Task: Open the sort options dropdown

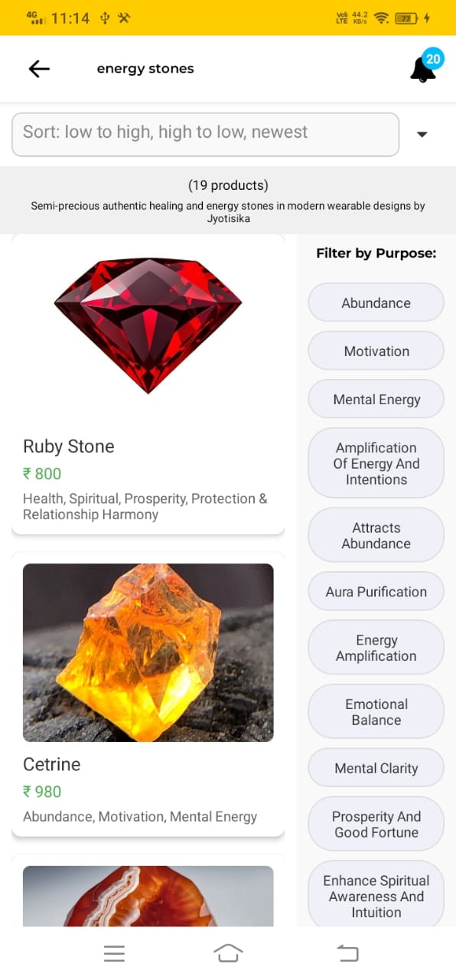Action: click(x=205, y=134)
